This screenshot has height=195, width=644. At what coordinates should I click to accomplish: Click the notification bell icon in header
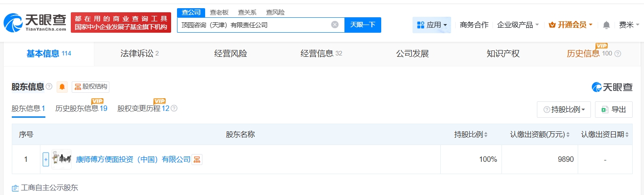coord(606,25)
